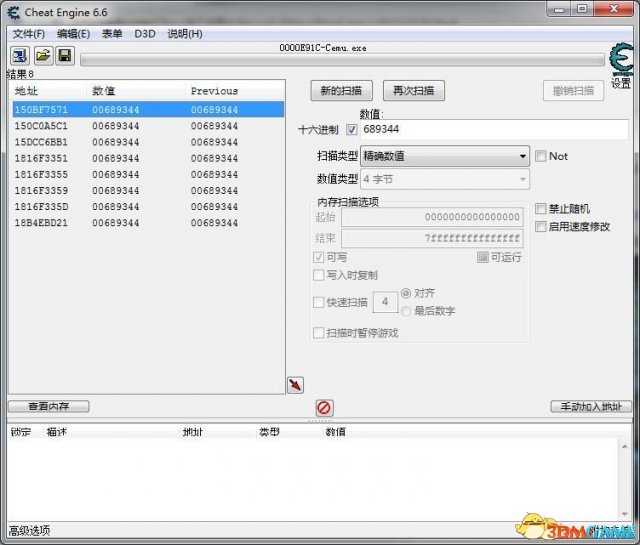
Task: Click the 查看内存 button
Action: 49,406
